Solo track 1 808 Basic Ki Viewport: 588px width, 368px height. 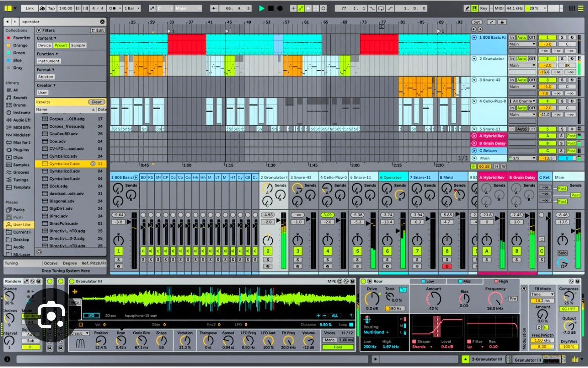(x=562, y=38)
